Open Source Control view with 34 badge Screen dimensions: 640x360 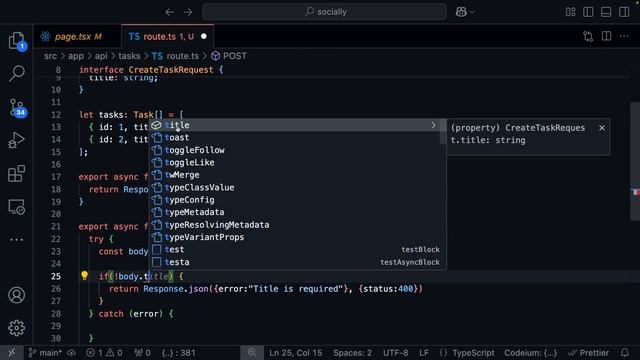(x=18, y=108)
